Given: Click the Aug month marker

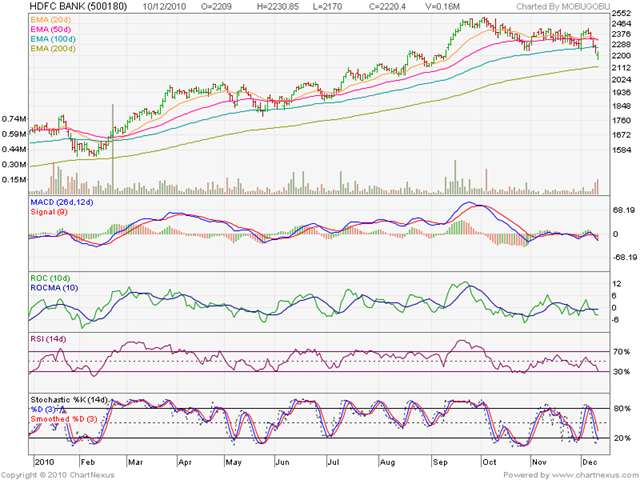Looking at the screenshot, I should [387, 462].
